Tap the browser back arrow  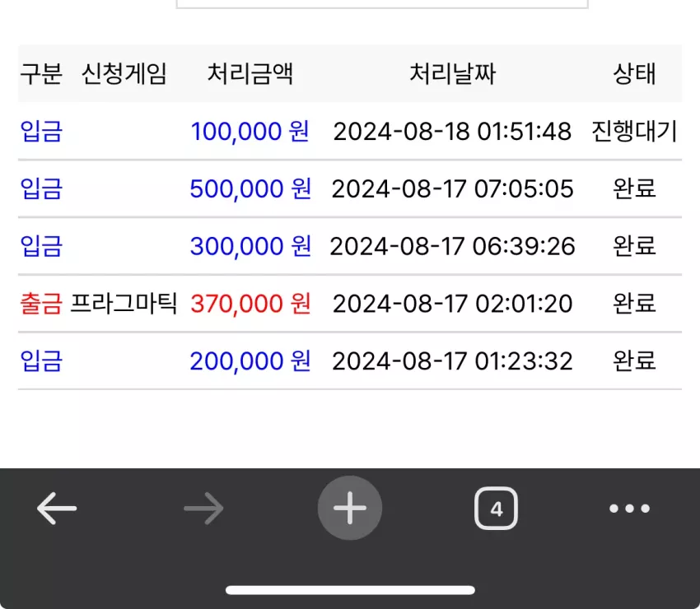tap(57, 508)
